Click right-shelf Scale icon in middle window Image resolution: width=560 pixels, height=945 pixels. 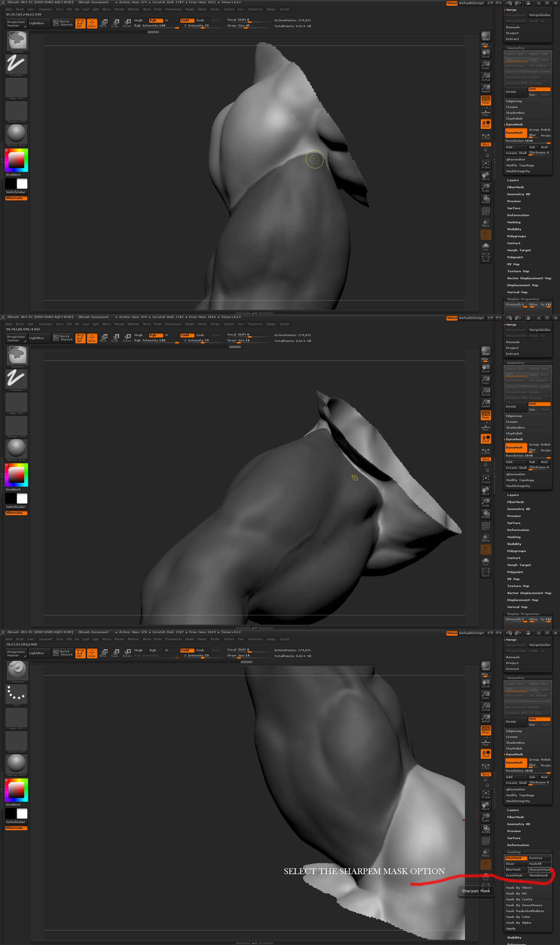[486, 502]
